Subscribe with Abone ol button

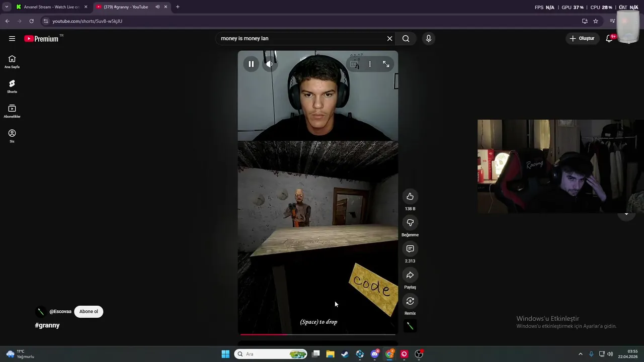tap(89, 311)
